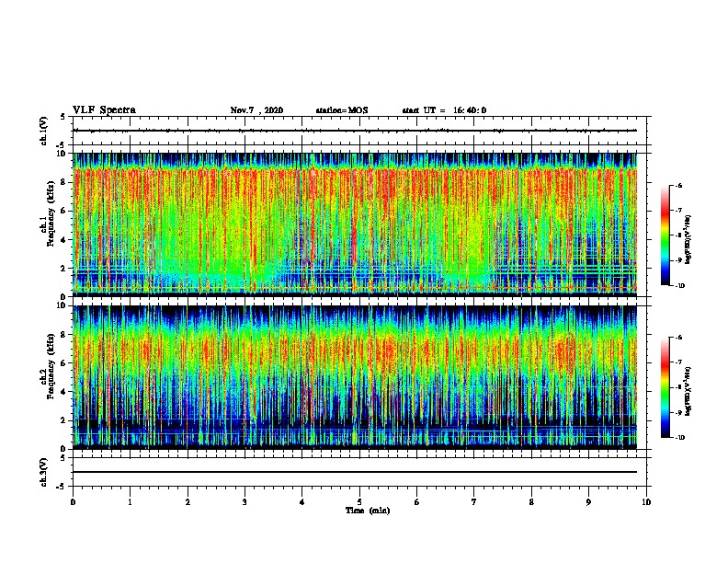Click the ch.1 voltage waveform trace
The width and height of the screenshot is (728, 563).
click(355, 131)
